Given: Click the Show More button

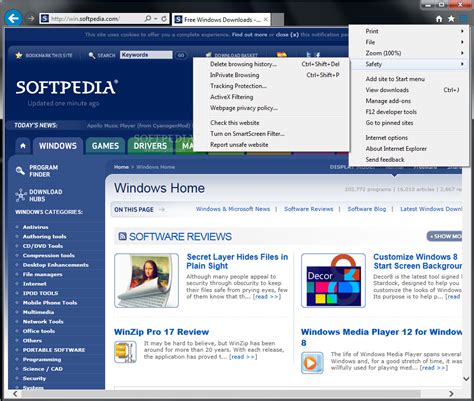Looking at the screenshot, I should 445,236.
